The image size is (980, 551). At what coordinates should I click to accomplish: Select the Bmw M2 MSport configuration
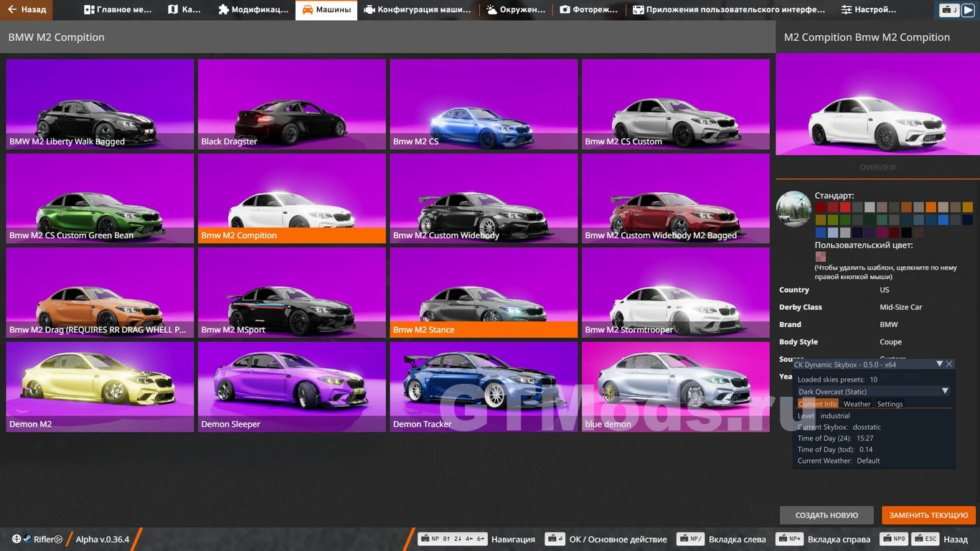click(292, 293)
